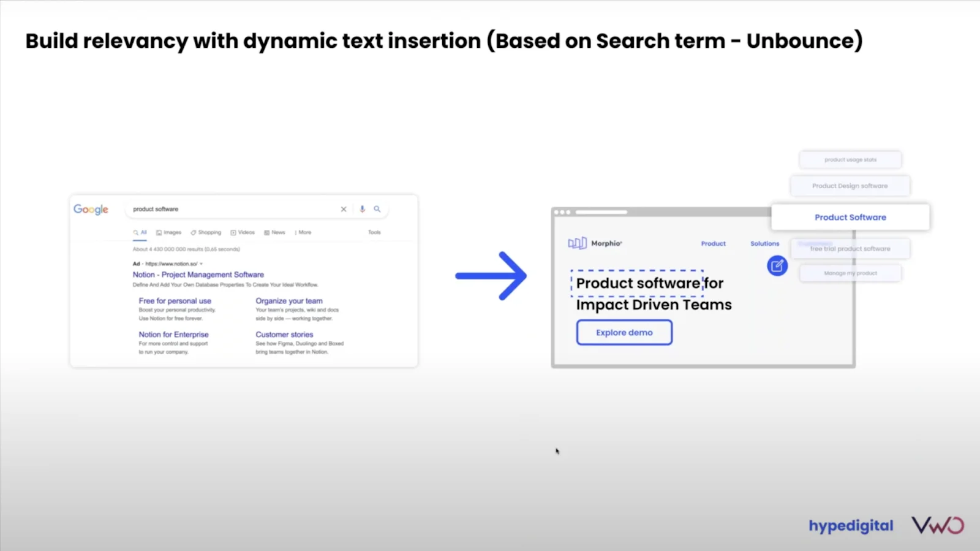The height and width of the screenshot is (551, 980).
Task: Click the voice search microphone icon
Action: (362, 209)
